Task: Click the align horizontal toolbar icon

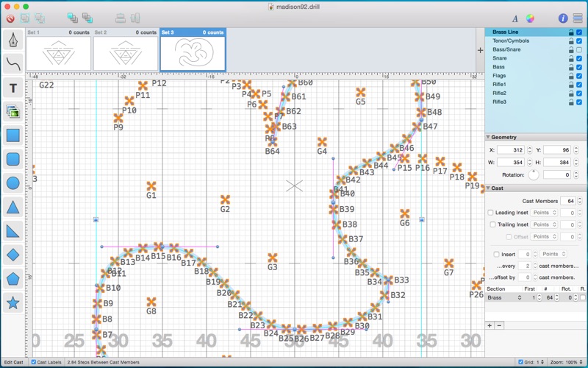Action: (x=135, y=18)
